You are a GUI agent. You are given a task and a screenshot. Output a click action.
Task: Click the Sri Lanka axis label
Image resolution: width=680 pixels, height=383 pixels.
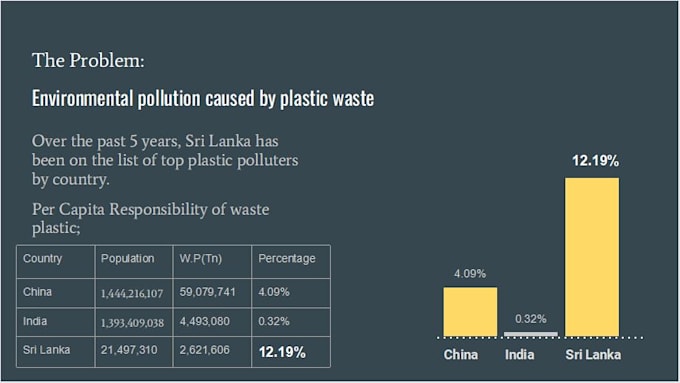click(593, 355)
